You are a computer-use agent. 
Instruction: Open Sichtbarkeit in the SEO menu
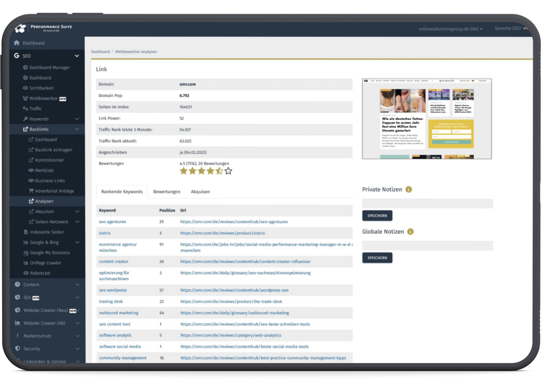41,88
